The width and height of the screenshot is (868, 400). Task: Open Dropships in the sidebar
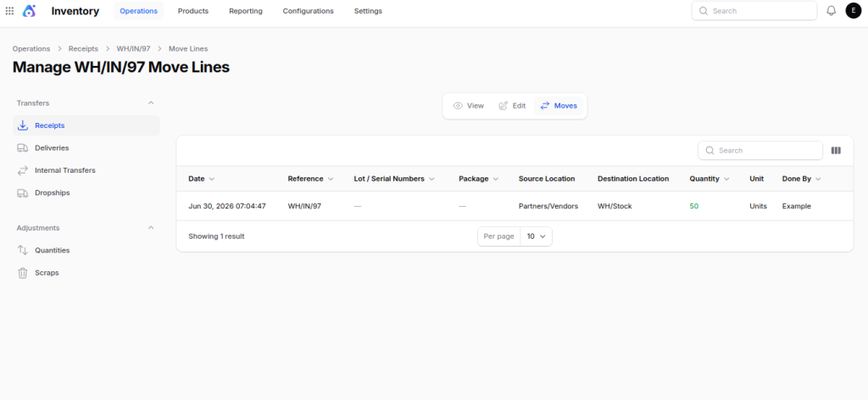pos(86,193)
